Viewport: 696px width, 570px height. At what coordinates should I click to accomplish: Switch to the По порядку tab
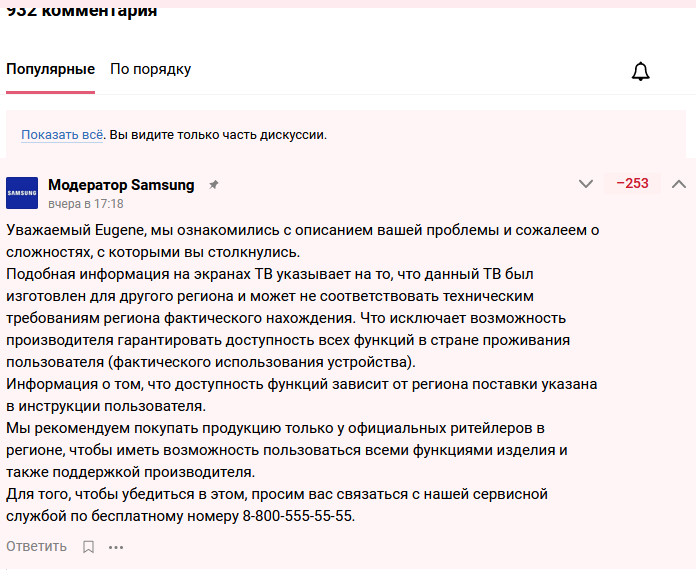coord(150,69)
